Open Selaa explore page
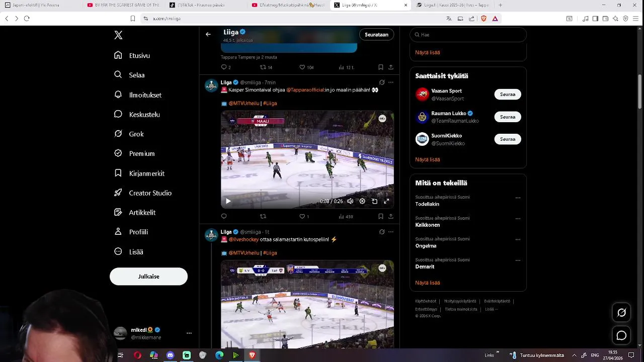 pos(130,75)
